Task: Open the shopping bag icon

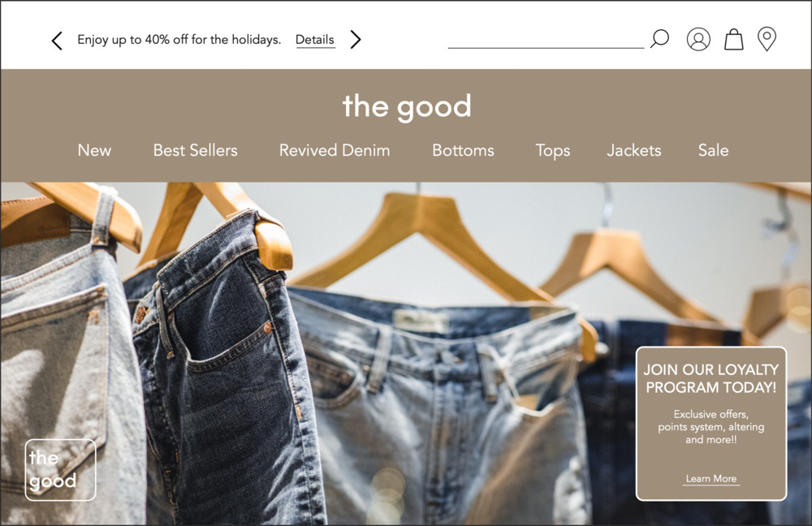Action: point(733,39)
